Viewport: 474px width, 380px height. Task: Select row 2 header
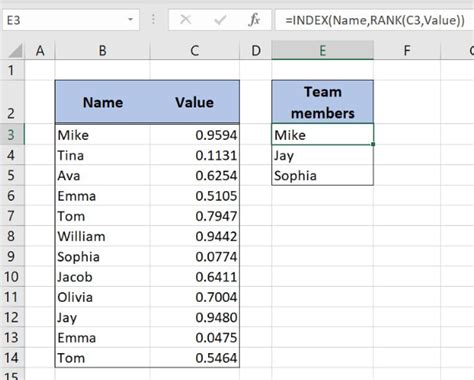coord(12,102)
